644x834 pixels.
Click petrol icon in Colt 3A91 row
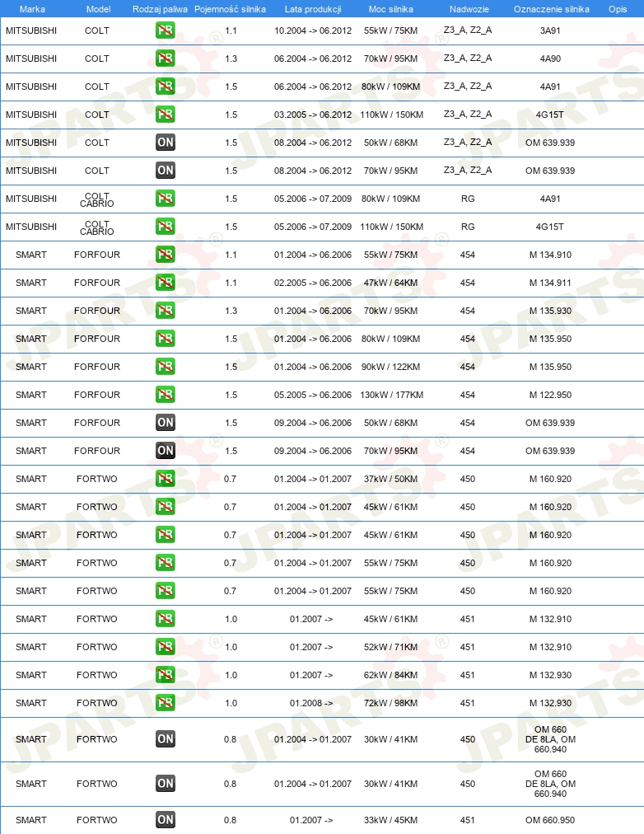(166, 30)
